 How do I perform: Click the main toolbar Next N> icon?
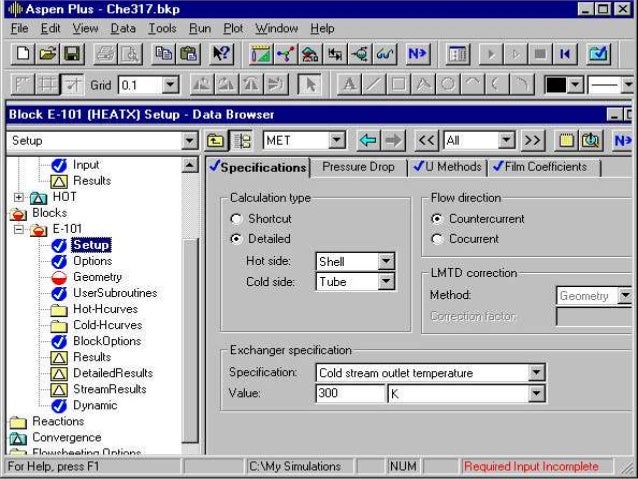417,54
